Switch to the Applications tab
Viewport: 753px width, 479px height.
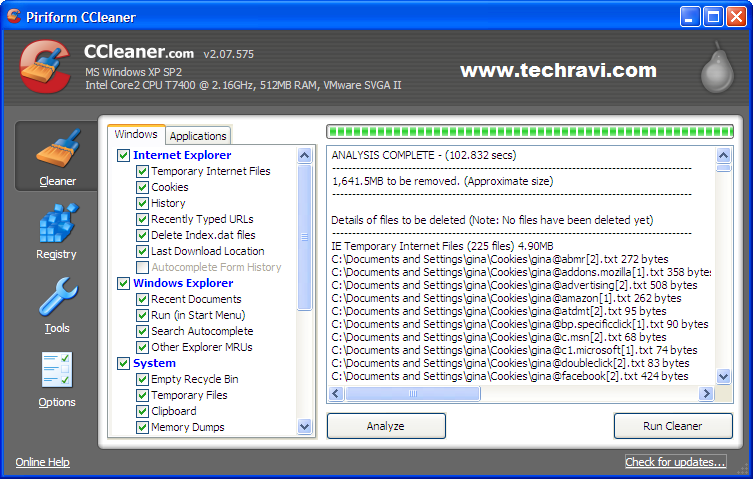click(x=198, y=136)
